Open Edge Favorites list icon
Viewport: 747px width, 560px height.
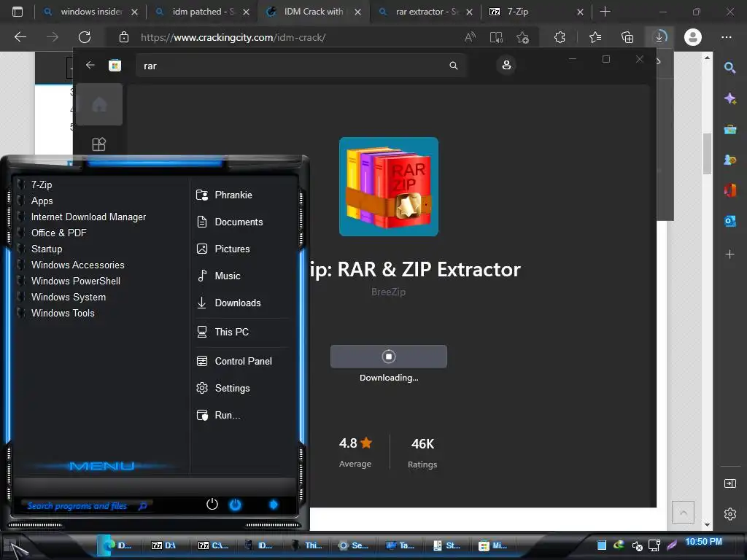pyautogui.click(x=595, y=36)
